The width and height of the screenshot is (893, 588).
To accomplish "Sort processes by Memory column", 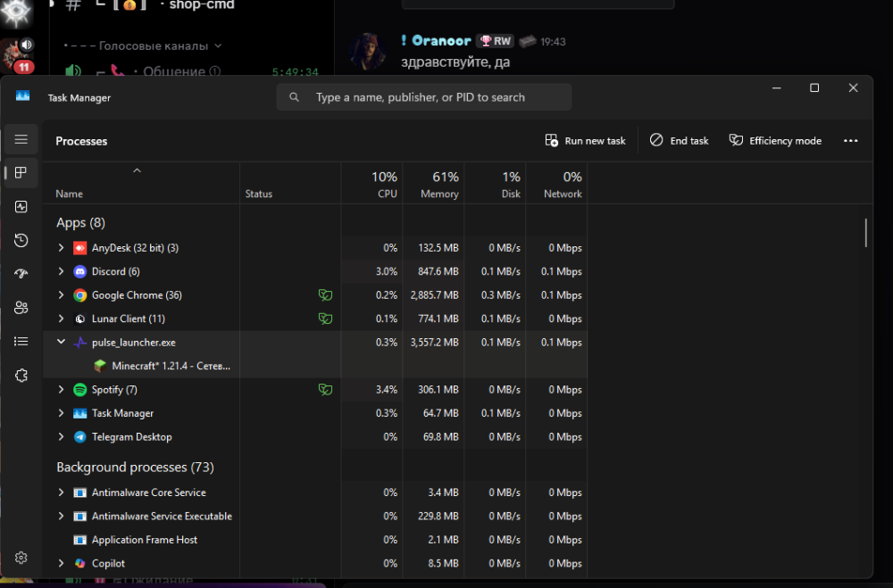I will (433, 185).
